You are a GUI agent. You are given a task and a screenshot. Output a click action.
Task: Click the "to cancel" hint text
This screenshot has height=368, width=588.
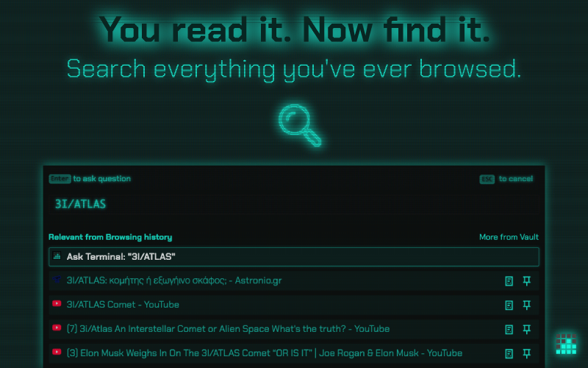click(x=516, y=179)
